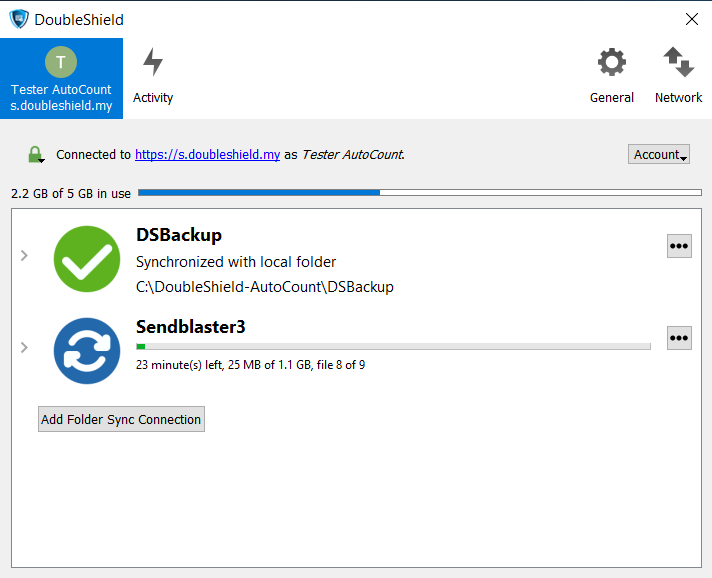Screen dimensions: 712x578
Task: Click the storage usage progress bar
Action: (420, 193)
